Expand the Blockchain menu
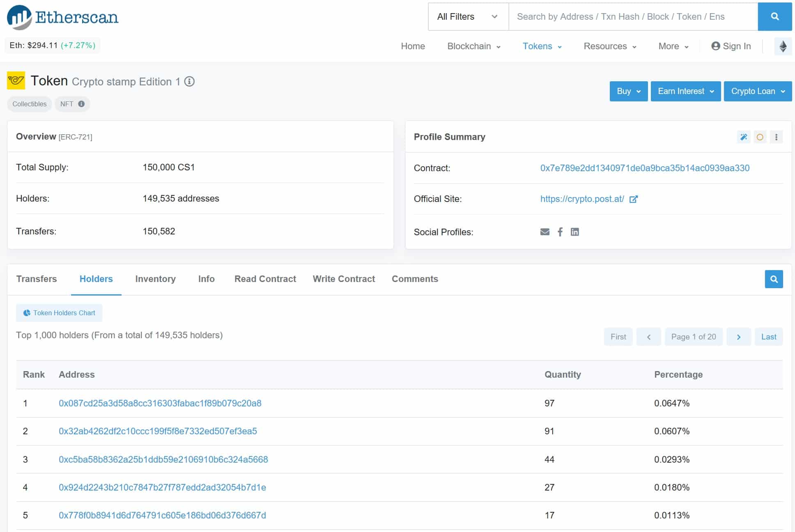This screenshot has height=532, width=795. tap(474, 46)
